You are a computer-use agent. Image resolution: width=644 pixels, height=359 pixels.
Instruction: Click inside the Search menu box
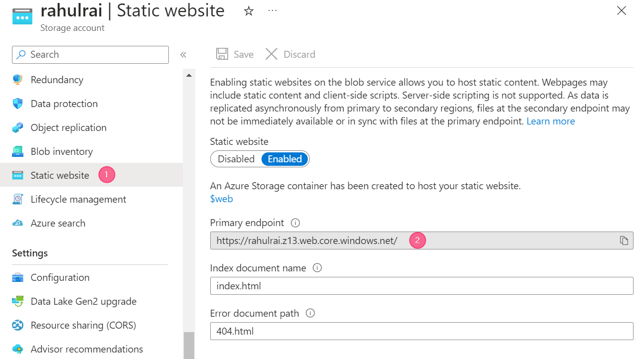(x=91, y=55)
